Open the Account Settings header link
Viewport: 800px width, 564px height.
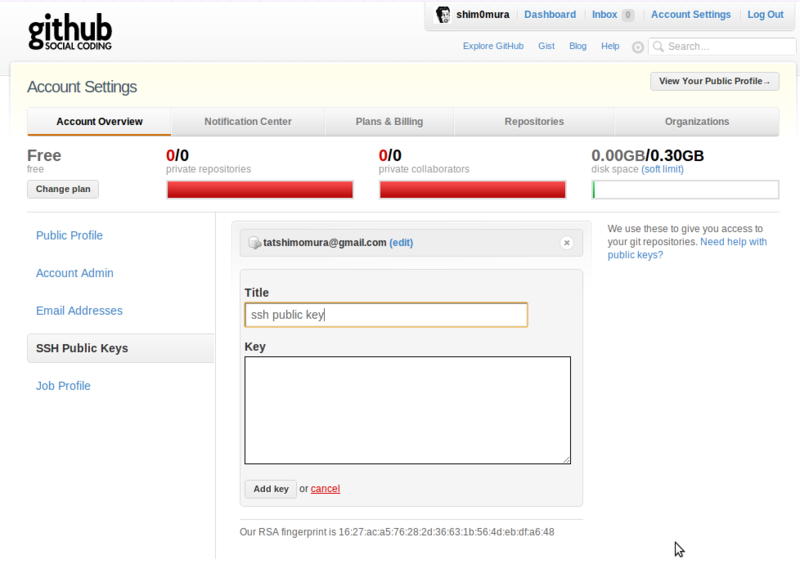tap(690, 15)
